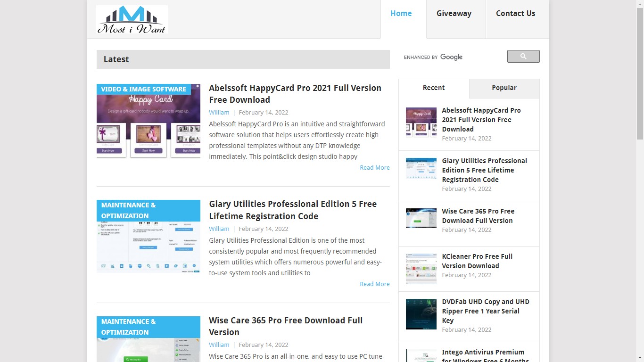Open Wise Care 365 Pro main article title
The width and height of the screenshot is (644, 362).
pyautogui.click(x=286, y=326)
